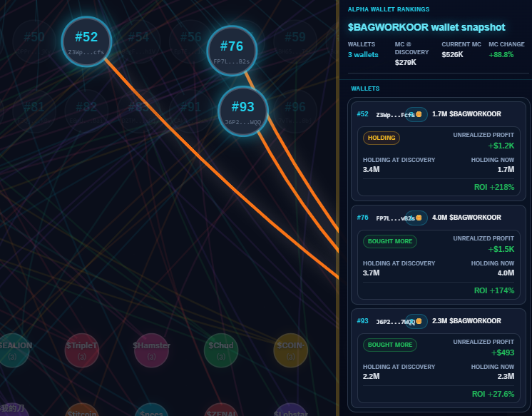Click the unrealized profit +$493
The width and height of the screenshot is (532, 416).
[x=503, y=352]
